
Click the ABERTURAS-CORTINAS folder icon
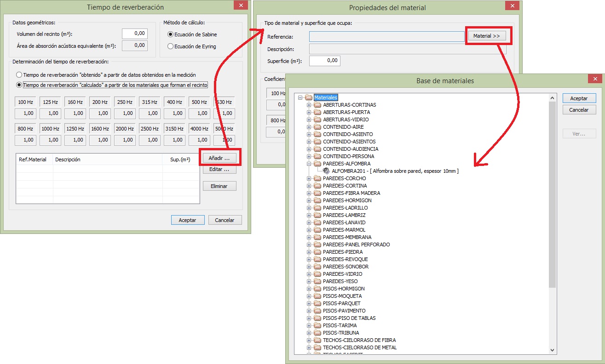coord(317,105)
